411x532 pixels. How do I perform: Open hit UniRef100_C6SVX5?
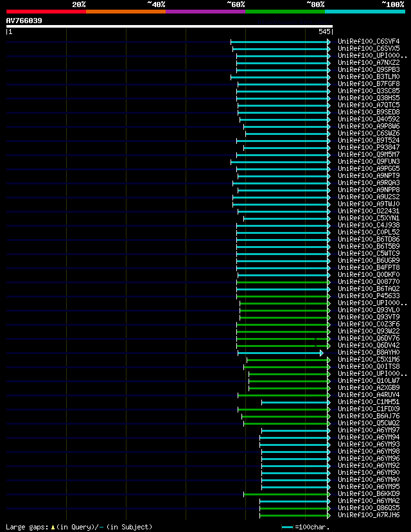pyautogui.click(x=369, y=49)
